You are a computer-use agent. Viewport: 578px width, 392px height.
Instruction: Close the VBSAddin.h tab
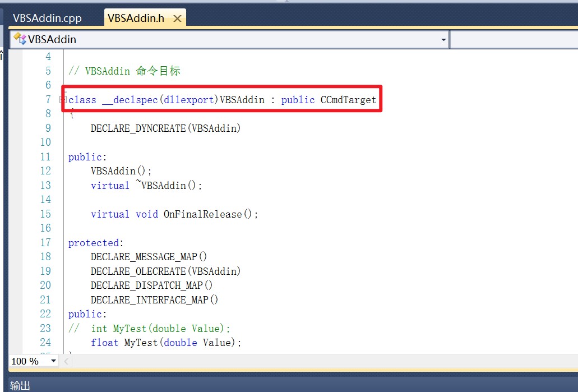point(177,19)
